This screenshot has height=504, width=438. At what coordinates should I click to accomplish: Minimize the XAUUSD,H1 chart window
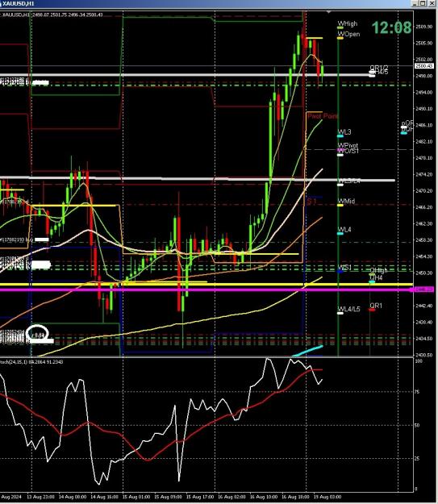(415, 3)
